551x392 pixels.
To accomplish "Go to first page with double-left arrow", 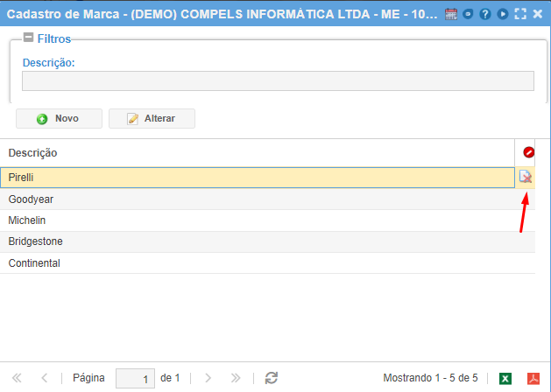I will tap(17, 378).
